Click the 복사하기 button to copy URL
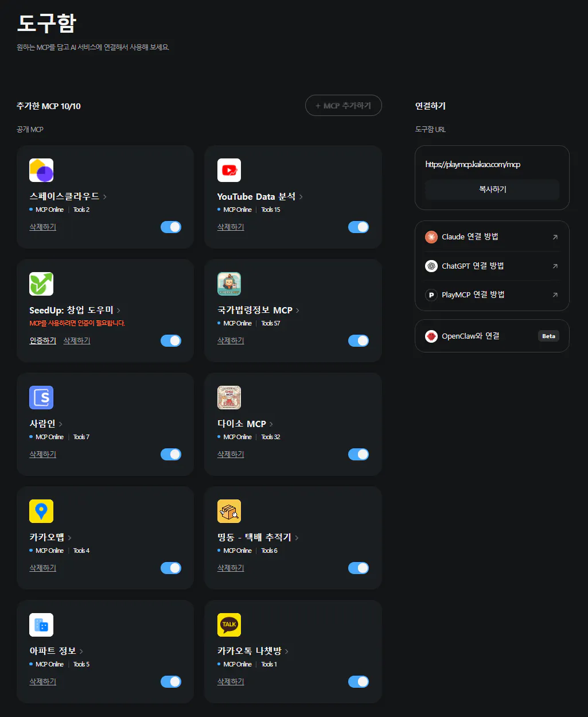The height and width of the screenshot is (717, 588). [x=492, y=189]
